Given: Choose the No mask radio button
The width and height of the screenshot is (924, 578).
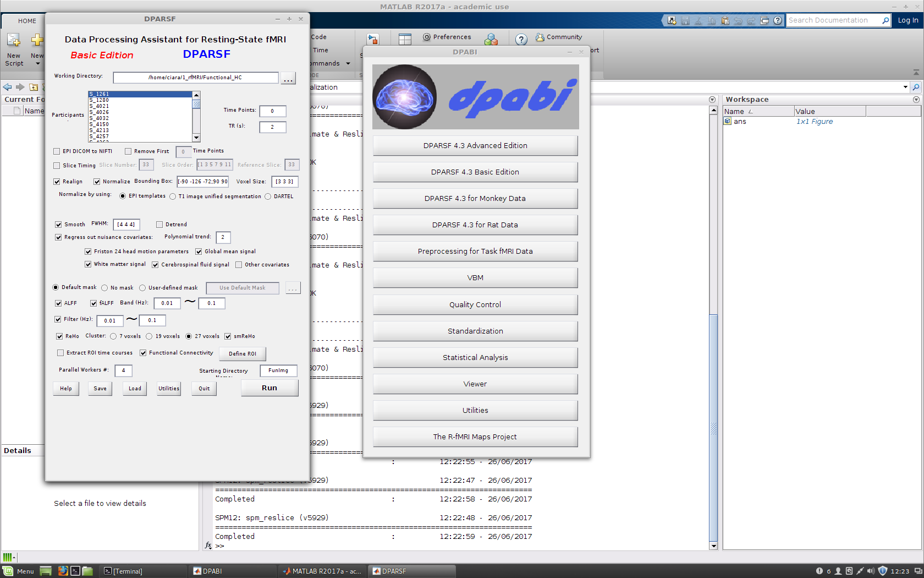Looking at the screenshot, I should [x=105, y=288].
